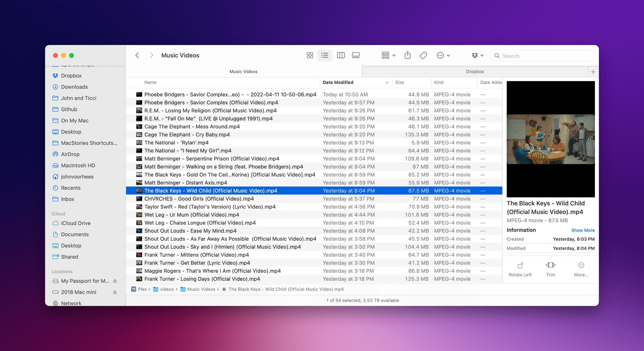The width and height of the screenshot is (644, 351).
Task: Open Recents in the sidebar
Action: coord(71,188)
